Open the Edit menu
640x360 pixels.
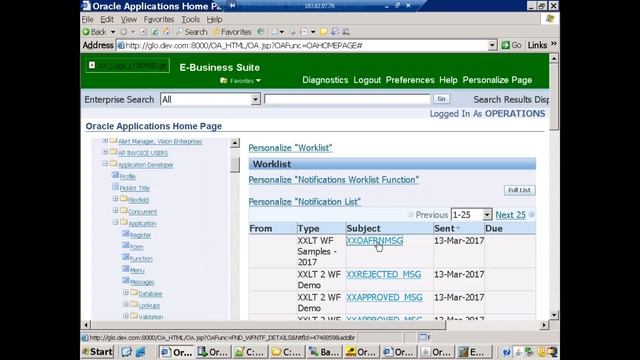pos(107,19)
